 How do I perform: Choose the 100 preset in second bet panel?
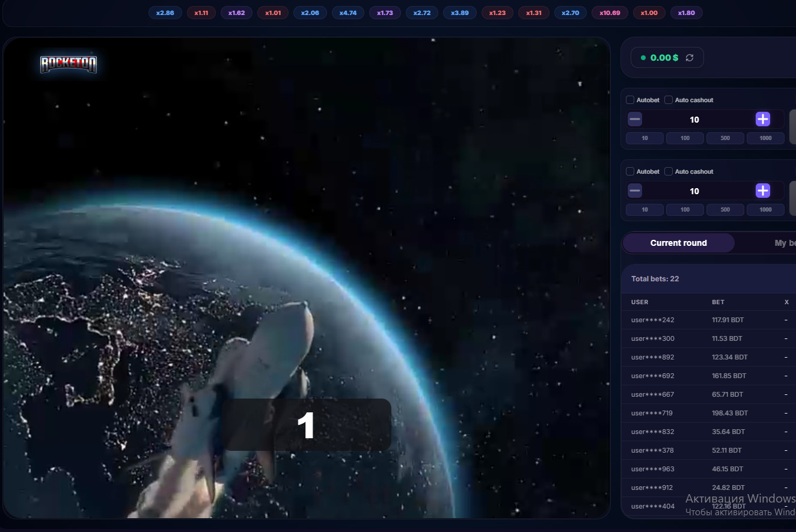click(x=685, y=210)
